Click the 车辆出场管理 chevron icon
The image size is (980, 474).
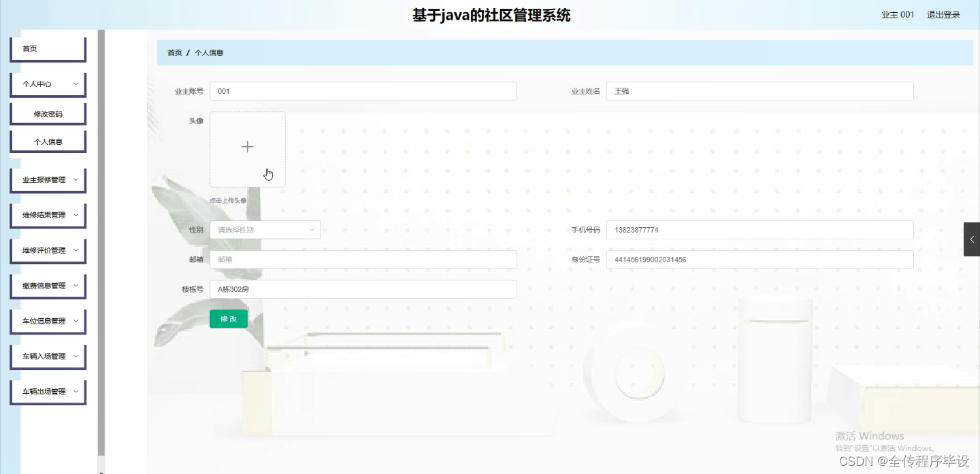tap(77, 392)
